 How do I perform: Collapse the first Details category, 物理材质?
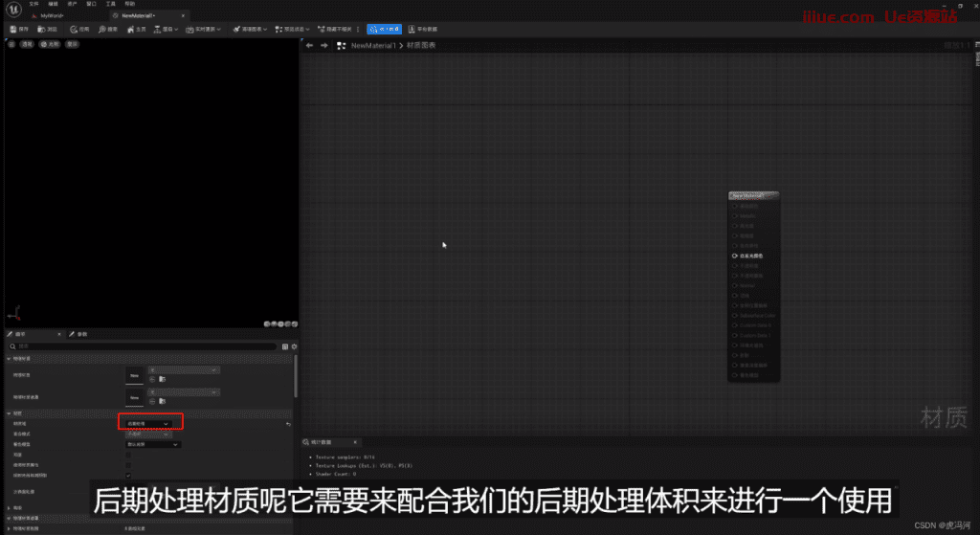tap(9, 359)
